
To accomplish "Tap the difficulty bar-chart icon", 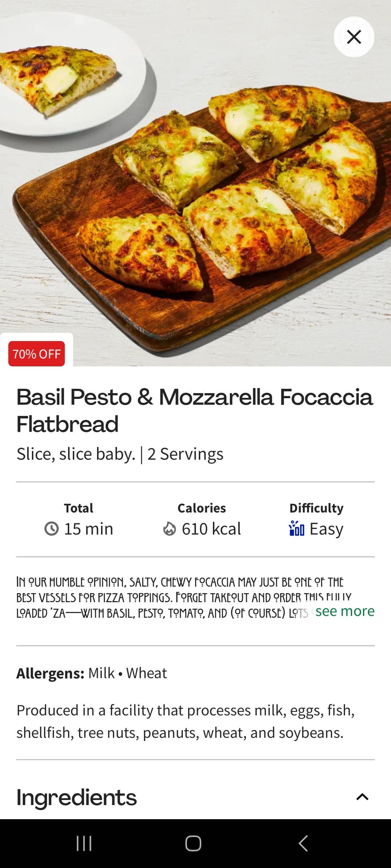I will (297, 528).
